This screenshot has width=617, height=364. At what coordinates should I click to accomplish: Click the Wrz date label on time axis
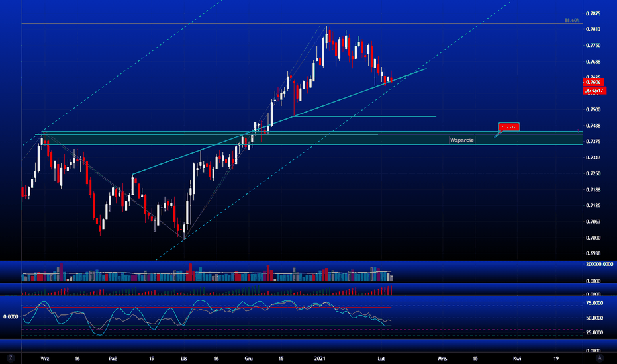(x=45, y=359)
